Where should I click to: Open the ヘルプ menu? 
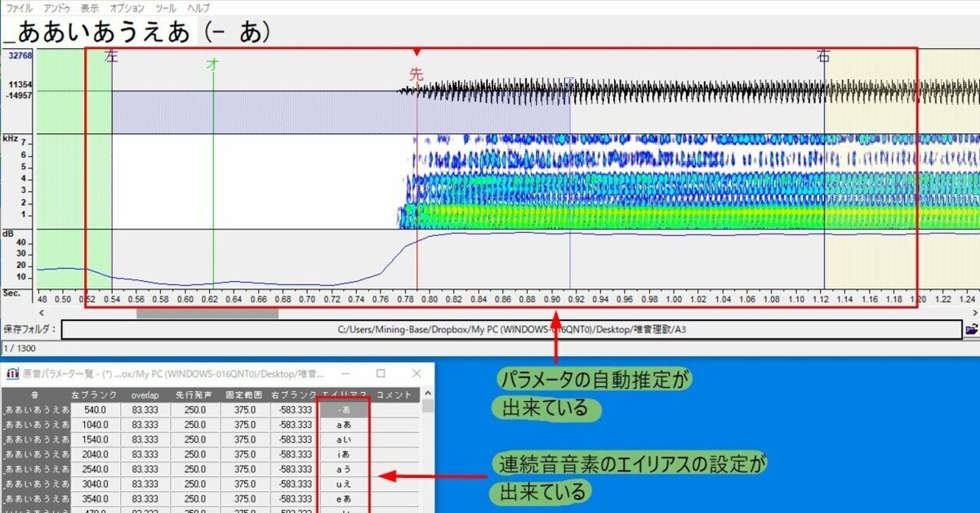coord(196,8)
